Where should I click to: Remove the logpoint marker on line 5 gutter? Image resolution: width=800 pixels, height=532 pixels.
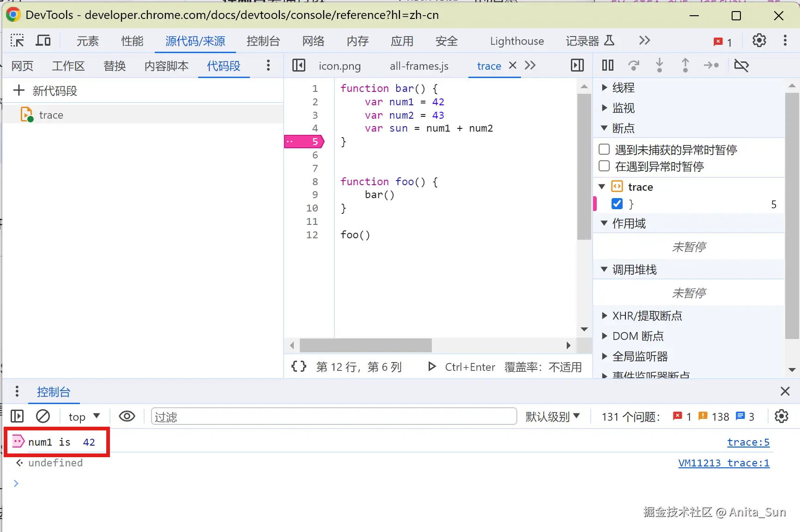[304, 141]
